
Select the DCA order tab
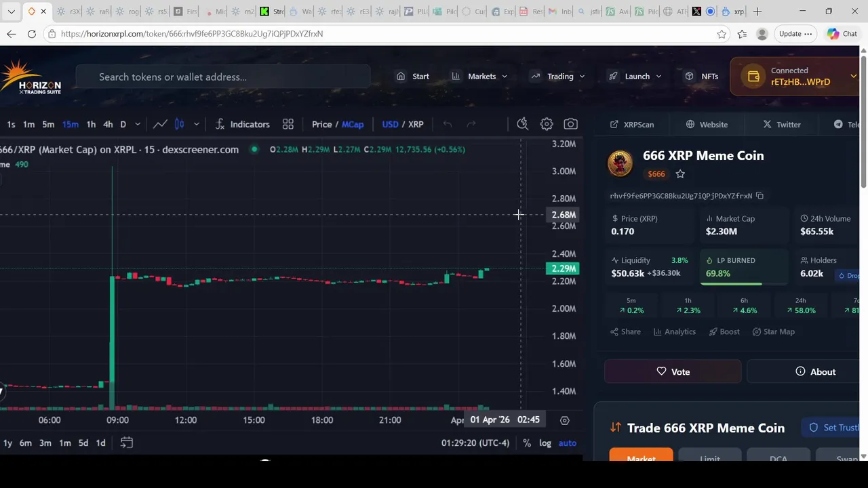coord(778,455)
